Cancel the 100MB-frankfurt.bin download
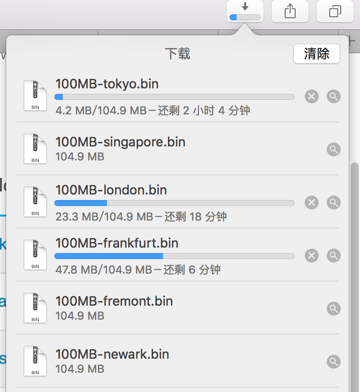Viewport: 360px width, 392px height. 312,256
